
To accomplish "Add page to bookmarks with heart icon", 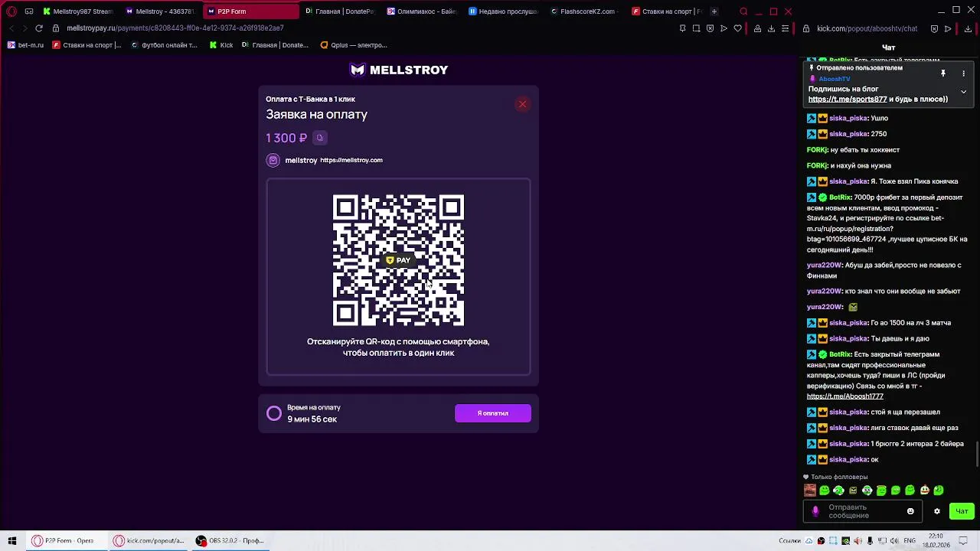I will pyautogui.click(x=737, y=28).
